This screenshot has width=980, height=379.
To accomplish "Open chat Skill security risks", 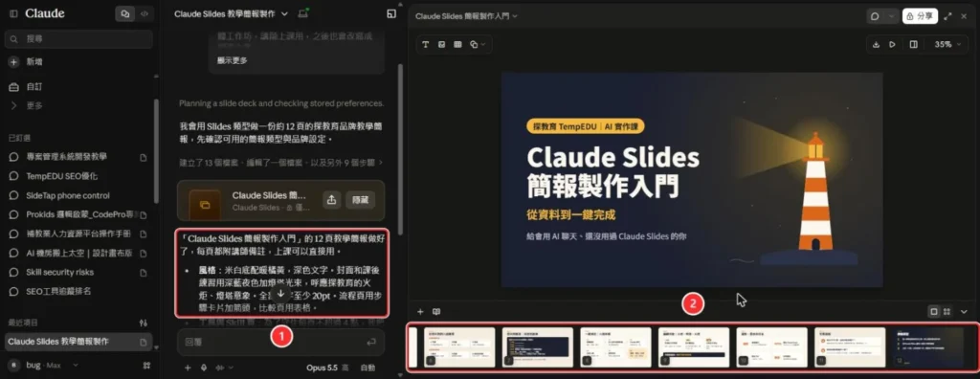I will tap(60, 272).
